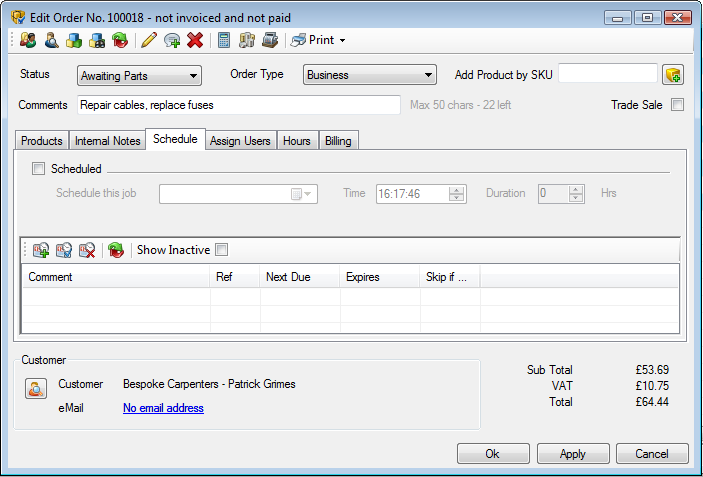Click the red X delete icon
Viewport: 703px width, 477px height.
tap(195, 40)
